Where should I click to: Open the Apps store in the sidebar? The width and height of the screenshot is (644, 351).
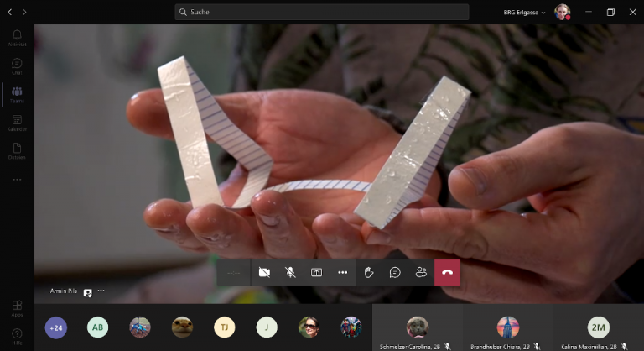pos(17,308)
